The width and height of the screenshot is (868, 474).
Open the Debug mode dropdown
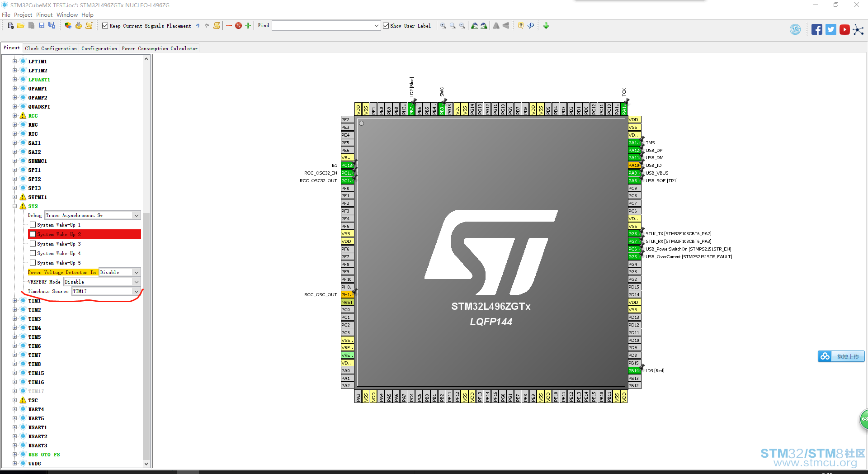pyautogui.click(x=136, y=216)
